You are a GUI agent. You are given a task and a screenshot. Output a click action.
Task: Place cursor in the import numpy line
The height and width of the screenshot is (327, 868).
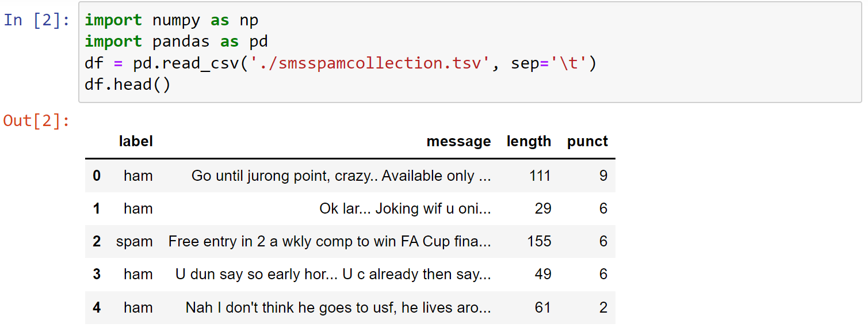pyautogui.click(x=171, y=20)
